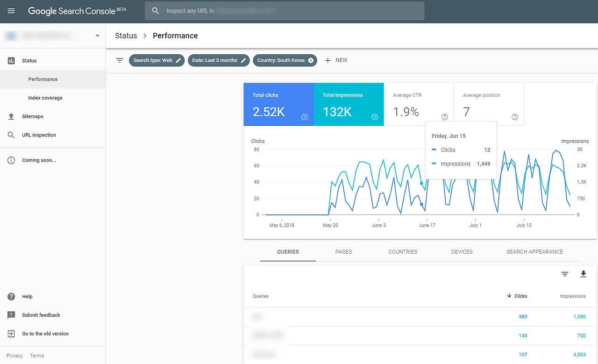Screen dimensions: 598x364
Task: Click the Status bar-chart icon in sidebar
Action: [x=11, y=61]
